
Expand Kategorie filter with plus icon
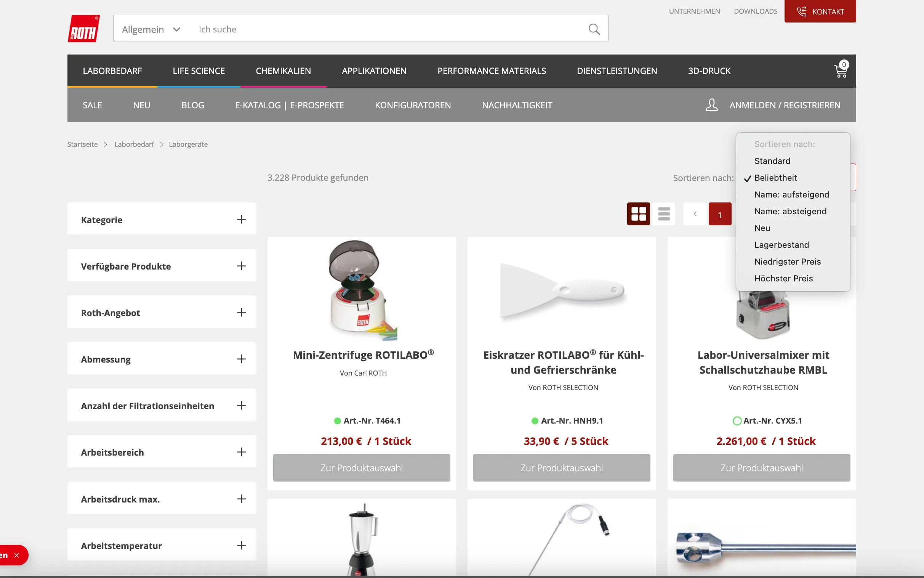(241, 220)
